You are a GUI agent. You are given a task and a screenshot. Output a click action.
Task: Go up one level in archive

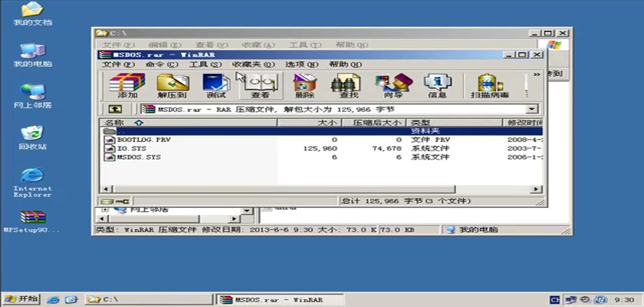pyautogui.click(x=116, y=109)
